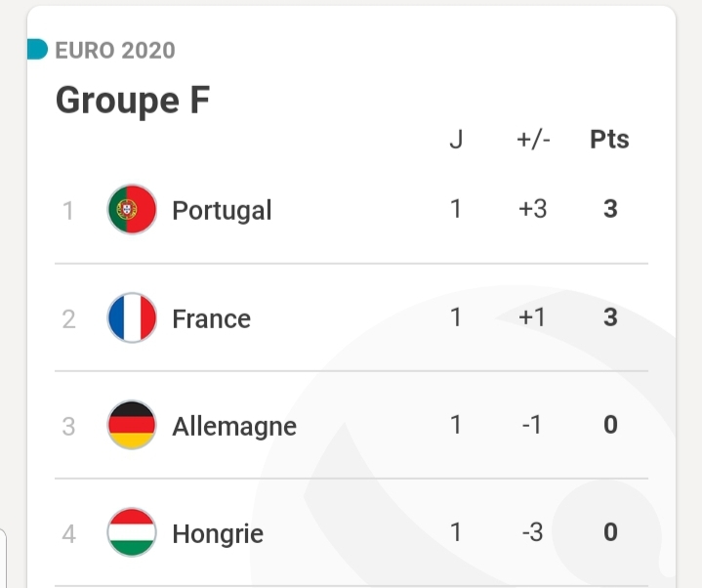Screen dimensions: 702x588
Task: Open the France team name
Action: [x=211, y=318]
